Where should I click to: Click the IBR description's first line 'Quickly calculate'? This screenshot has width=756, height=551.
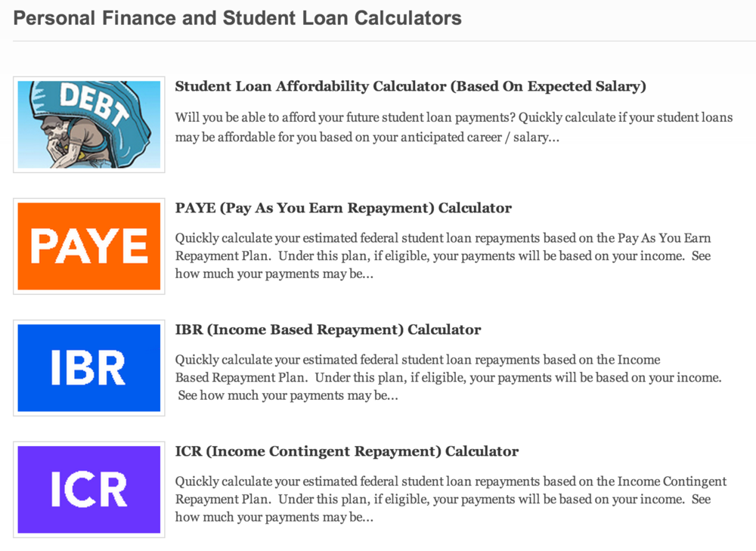(x=418, y=360)
